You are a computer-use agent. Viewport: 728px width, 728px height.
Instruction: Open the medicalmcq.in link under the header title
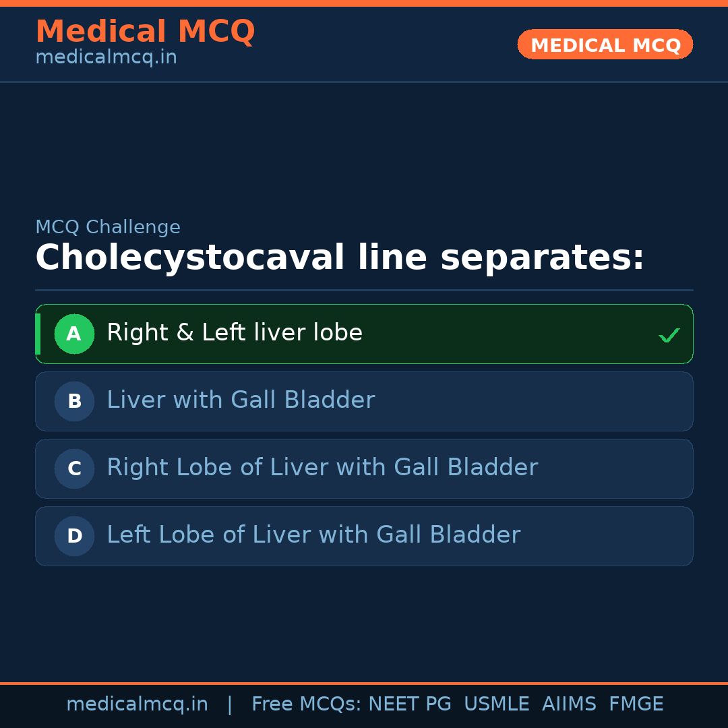click(x=106, y=58)
